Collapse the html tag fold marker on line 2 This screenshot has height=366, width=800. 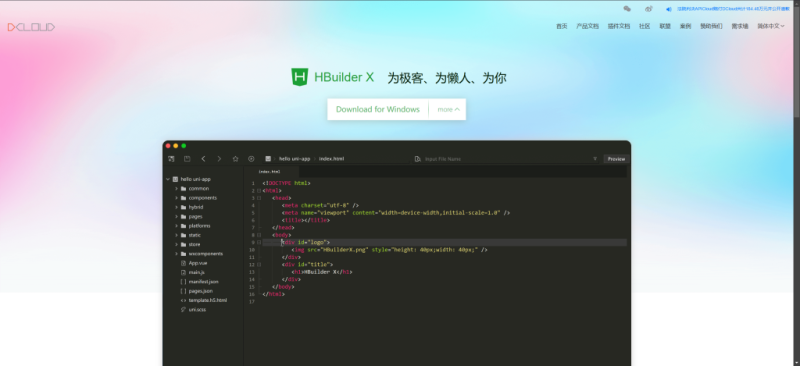259,190
